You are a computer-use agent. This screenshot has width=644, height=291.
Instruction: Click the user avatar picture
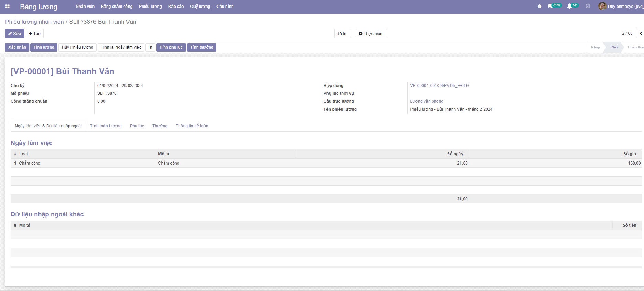pyautogui.click(x=602, y=7)
